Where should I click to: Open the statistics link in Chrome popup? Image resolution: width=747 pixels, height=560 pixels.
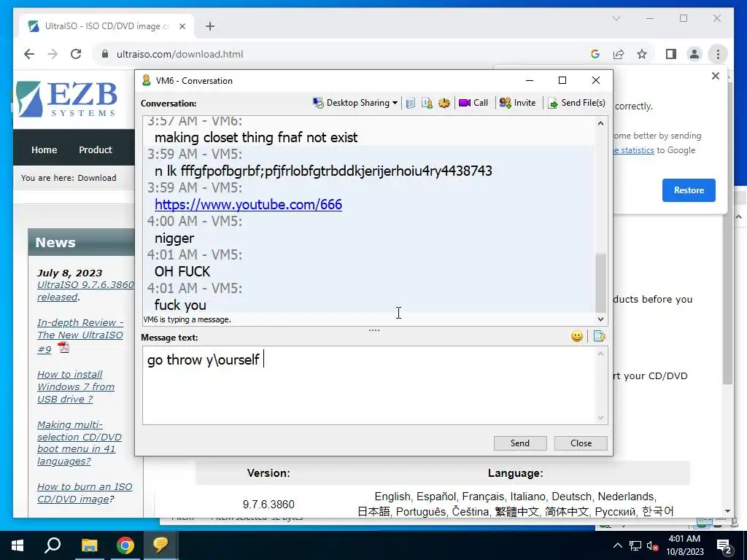634,150
